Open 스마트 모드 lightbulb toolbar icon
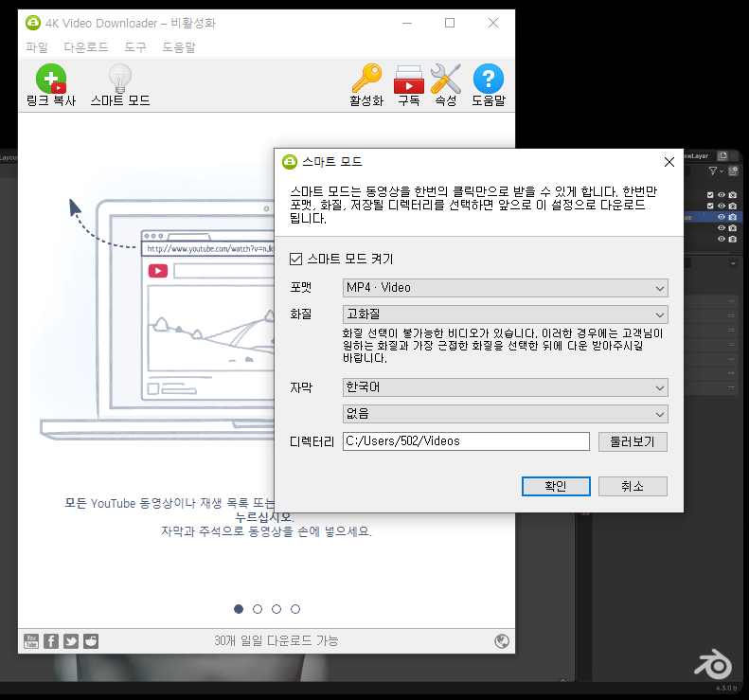Viewport: 749px width, 700px height. [120, 79]
